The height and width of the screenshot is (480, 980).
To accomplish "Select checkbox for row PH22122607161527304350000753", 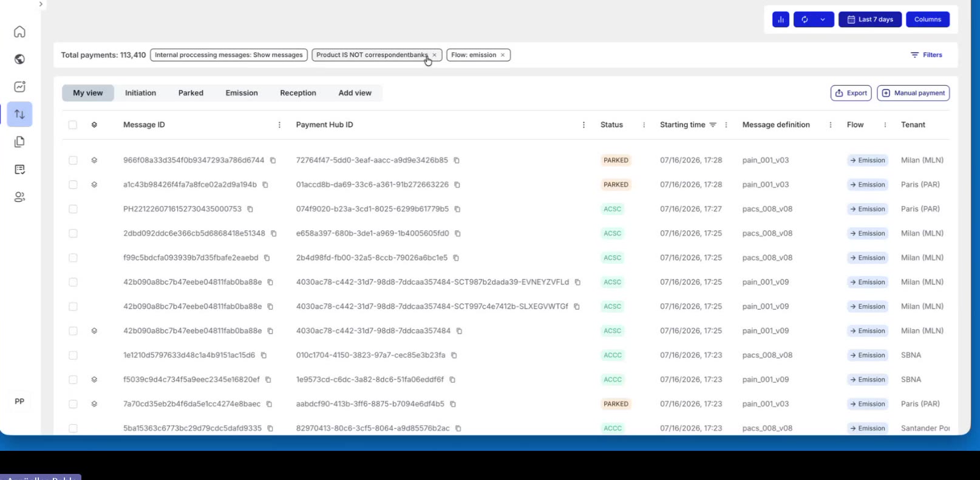I will tap(73, 209).
